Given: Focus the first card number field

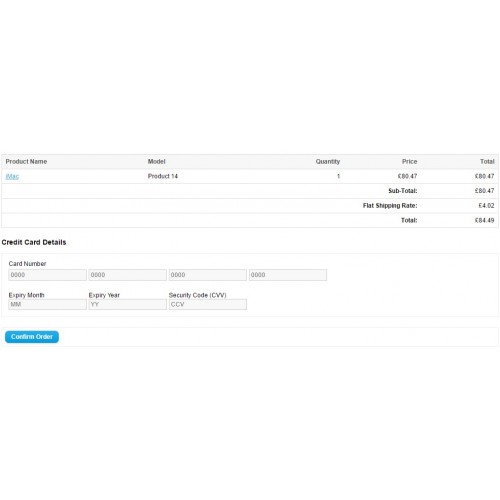Looking at the screenshot, I should [x=47, y=275].
